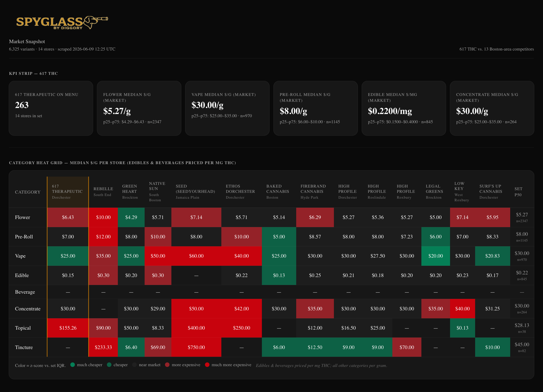
Task: Click the Baked Cannabis column header
Action: click(x=279, y=192)
